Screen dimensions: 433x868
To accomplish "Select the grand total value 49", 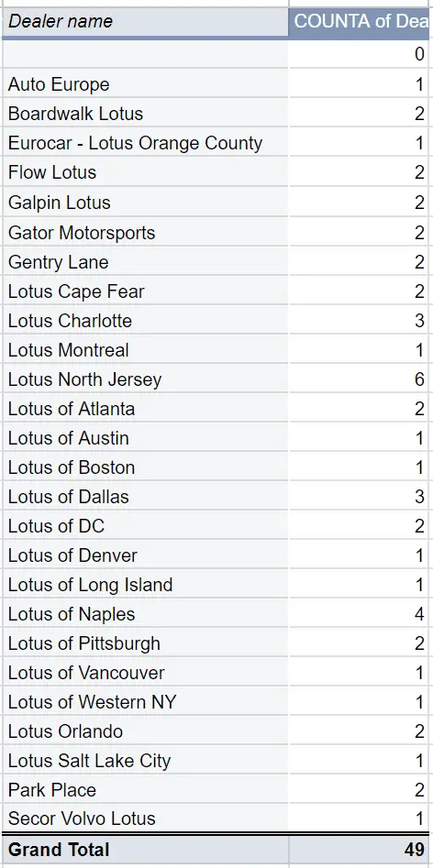I will click(x=361, y=849).
